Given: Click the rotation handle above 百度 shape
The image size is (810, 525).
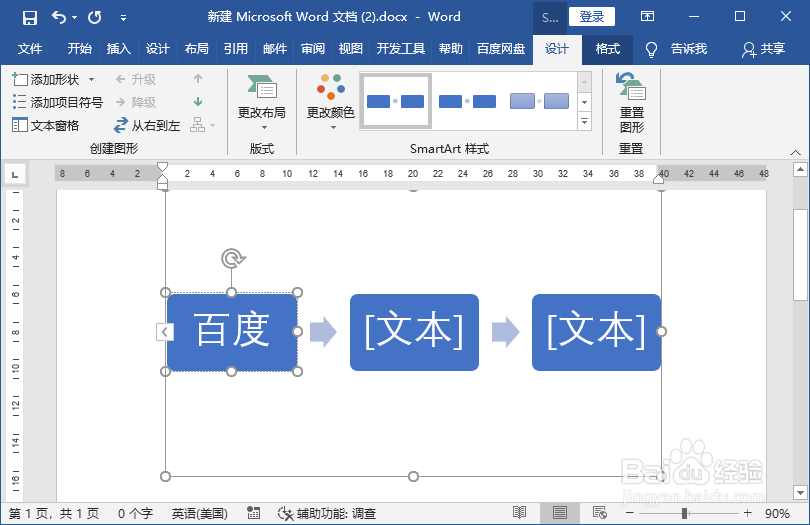Looking at the screenshot, I should tap(232, 258).
